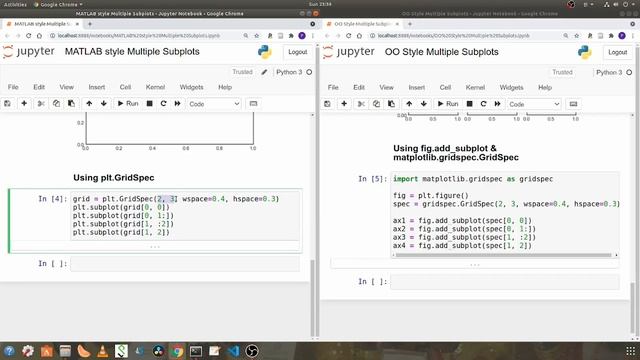Cut selected cells in the MATLAB style notebook
640x360 pixels.
tap(41, 104)
